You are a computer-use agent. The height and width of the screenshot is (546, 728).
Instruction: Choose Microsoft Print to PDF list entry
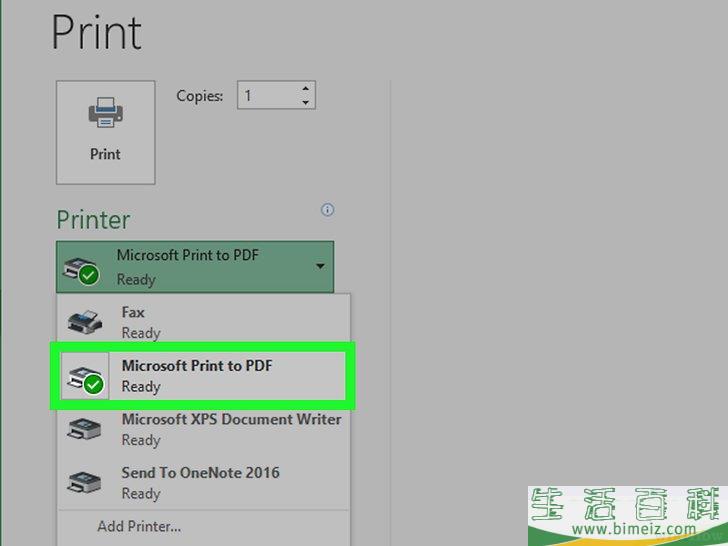pos(203,376)
